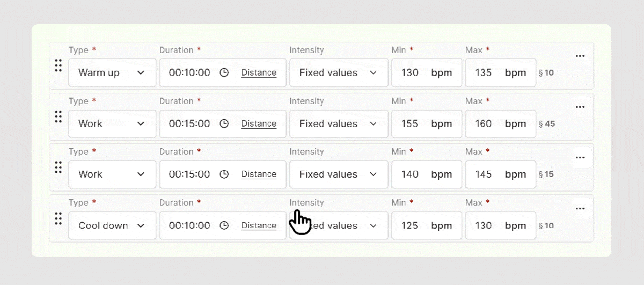Switch the Cool down row to Distance
644x285 pixels.
[x=259, y=225]
